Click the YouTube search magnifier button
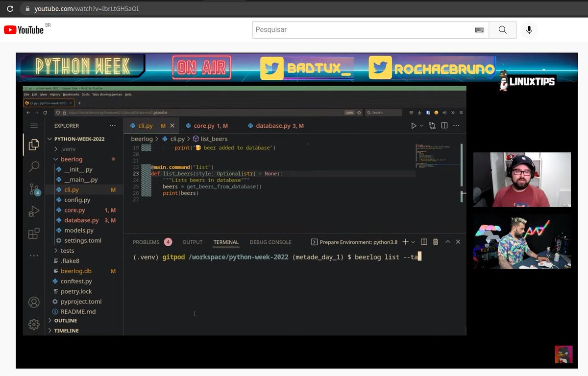This screenshot has height=376, width=588. (503, 30)
